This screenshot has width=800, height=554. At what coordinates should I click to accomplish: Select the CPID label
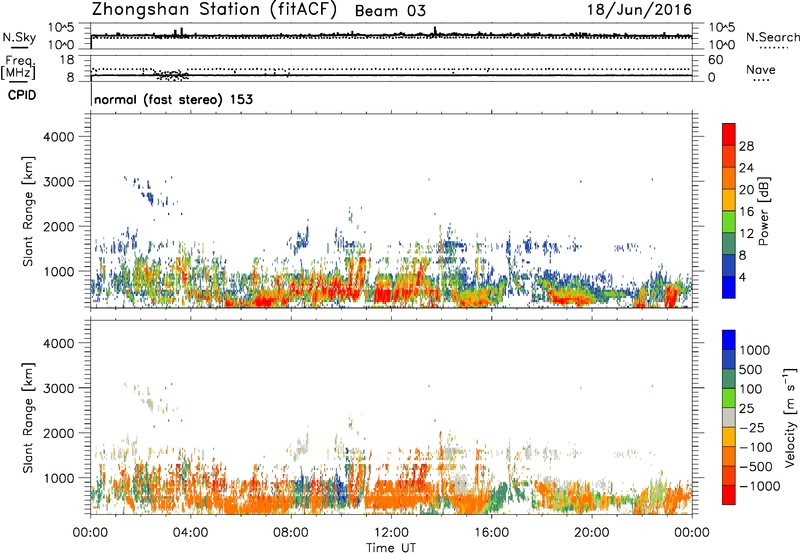tap(21, 95)
